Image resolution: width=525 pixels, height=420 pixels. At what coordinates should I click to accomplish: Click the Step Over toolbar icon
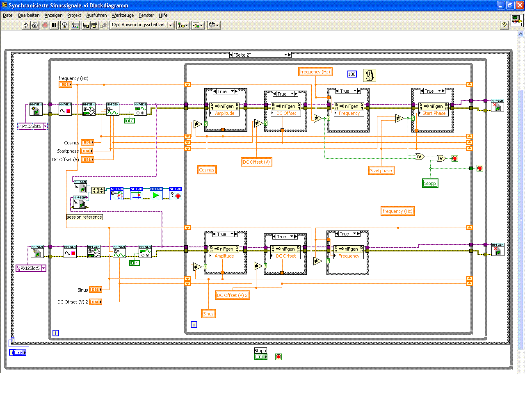94,25
